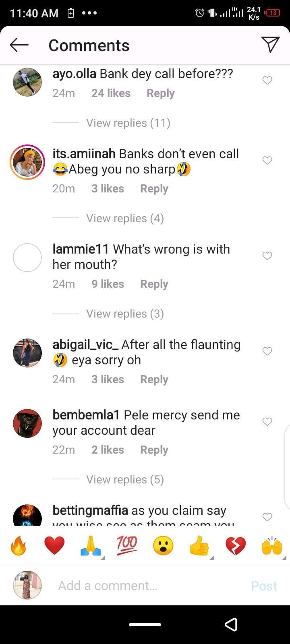Like abigail_vic_'s comment with the heart
290x644 pixels.
[x=267, y=351]
